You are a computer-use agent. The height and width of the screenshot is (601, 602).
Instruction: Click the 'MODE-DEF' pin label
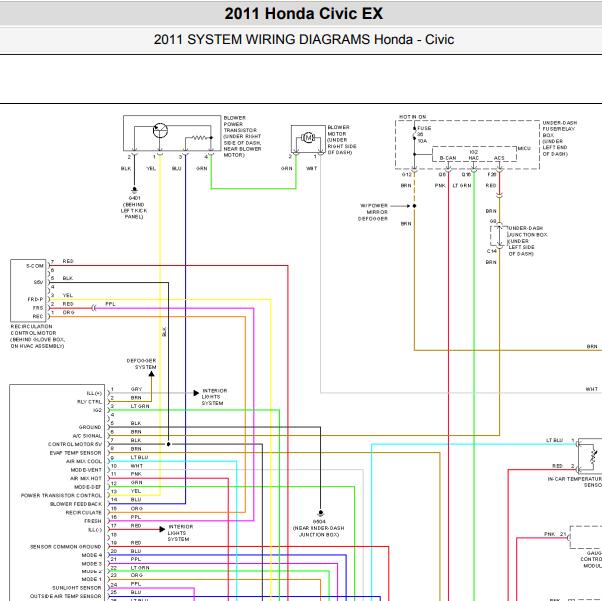[x=88, y=487]
